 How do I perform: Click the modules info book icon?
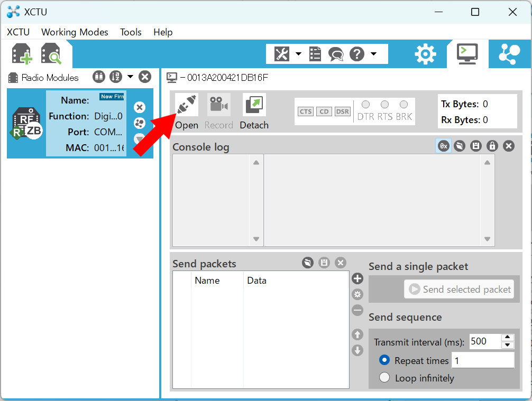point(99,77)
